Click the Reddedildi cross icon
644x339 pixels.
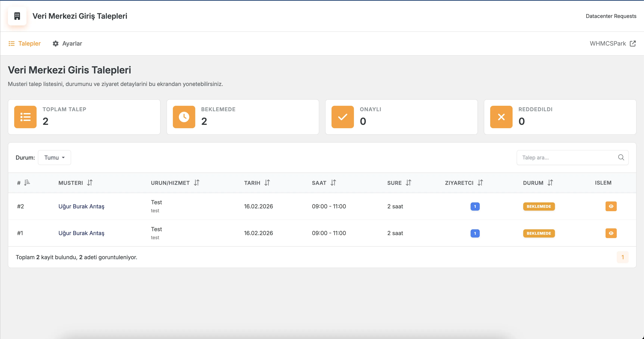pyautogui.click(x=501, y=117)
